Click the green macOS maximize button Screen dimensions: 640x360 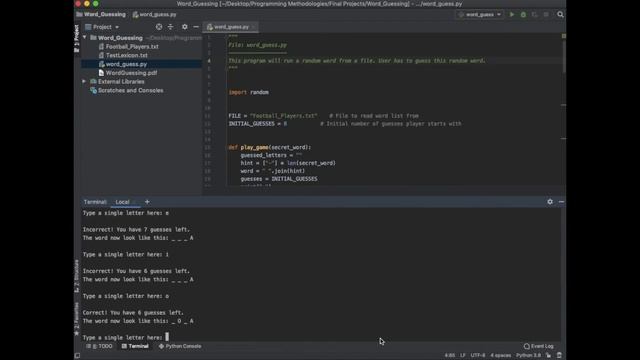tap(96, 4)
